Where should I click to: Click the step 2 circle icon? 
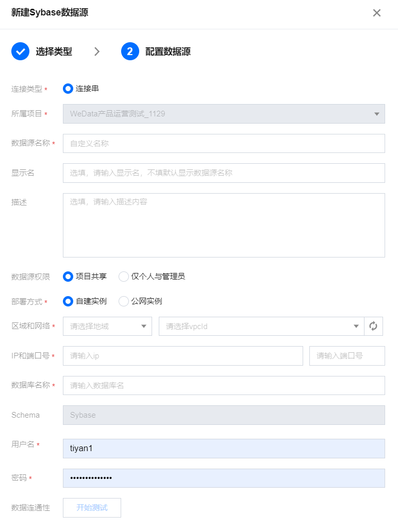tap(130, 52)
